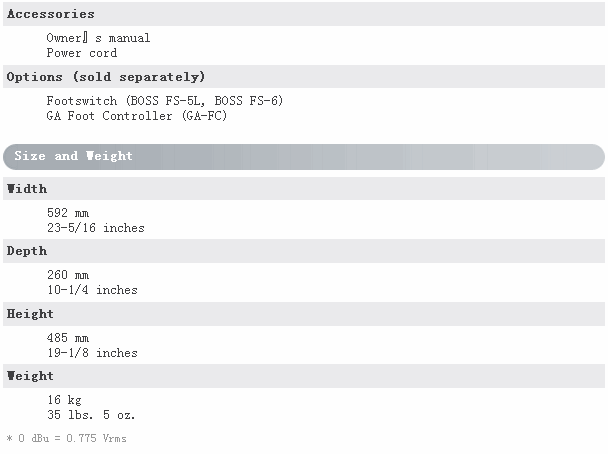Click the Height heading row

304,314
